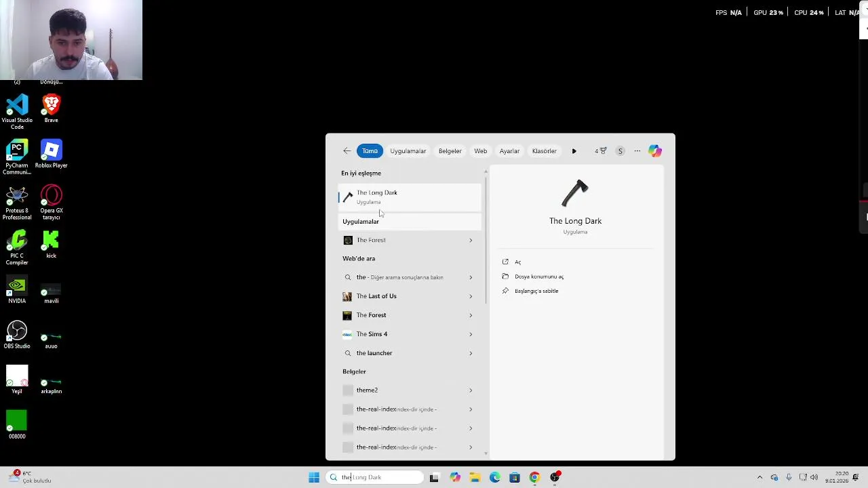The width and height of the screenshot is (868, 488).
Task: Open Google Chrome from taskbar
Action: (534, 477)
